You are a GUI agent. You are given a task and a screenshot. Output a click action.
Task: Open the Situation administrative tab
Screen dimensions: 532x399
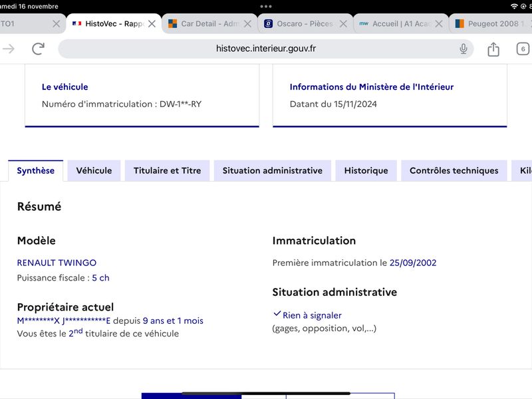click(x=273, y=171)
